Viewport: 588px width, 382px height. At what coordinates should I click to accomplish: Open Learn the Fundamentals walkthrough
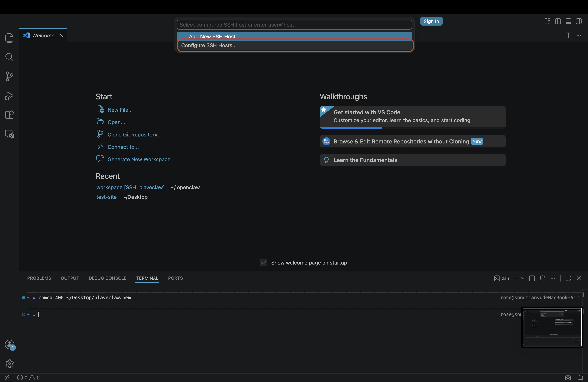(413, 160)
